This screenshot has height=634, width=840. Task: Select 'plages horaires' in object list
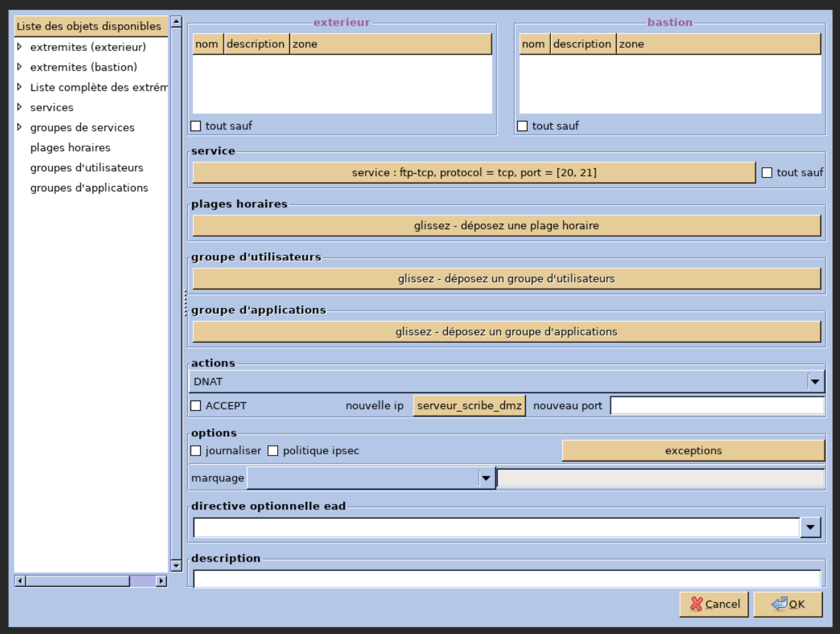70,147
